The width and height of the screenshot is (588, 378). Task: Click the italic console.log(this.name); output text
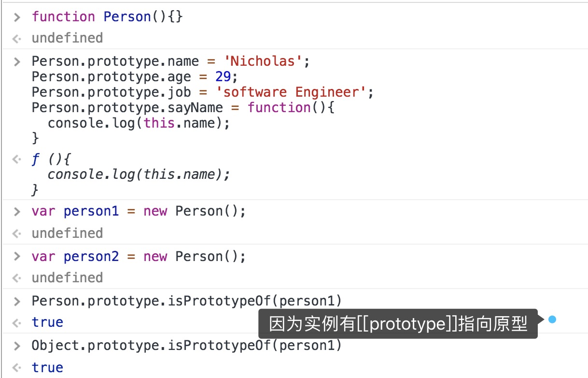tap(139, 174)
